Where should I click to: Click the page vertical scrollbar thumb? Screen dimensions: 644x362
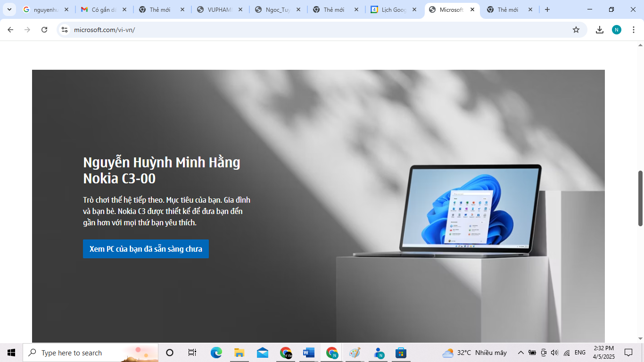tap(640, 198)
